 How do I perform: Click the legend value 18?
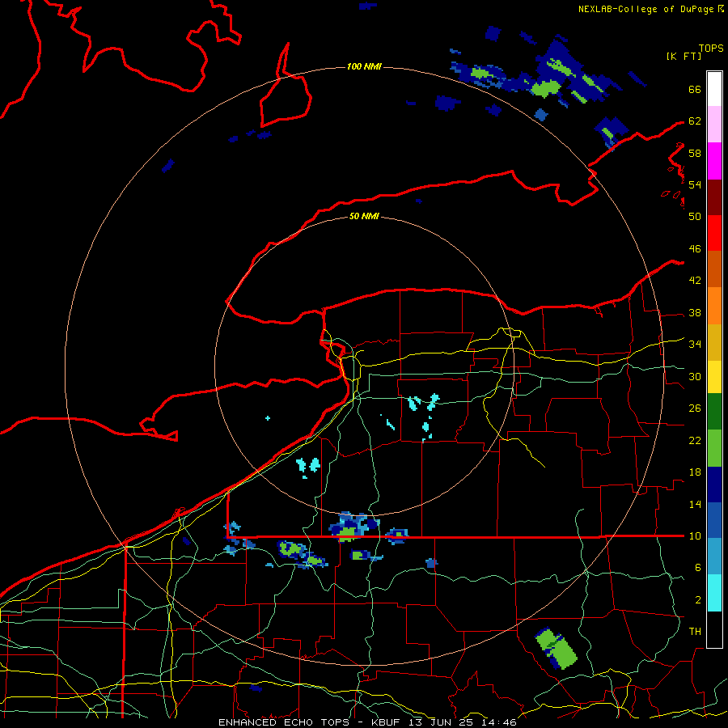click(695, 472)
